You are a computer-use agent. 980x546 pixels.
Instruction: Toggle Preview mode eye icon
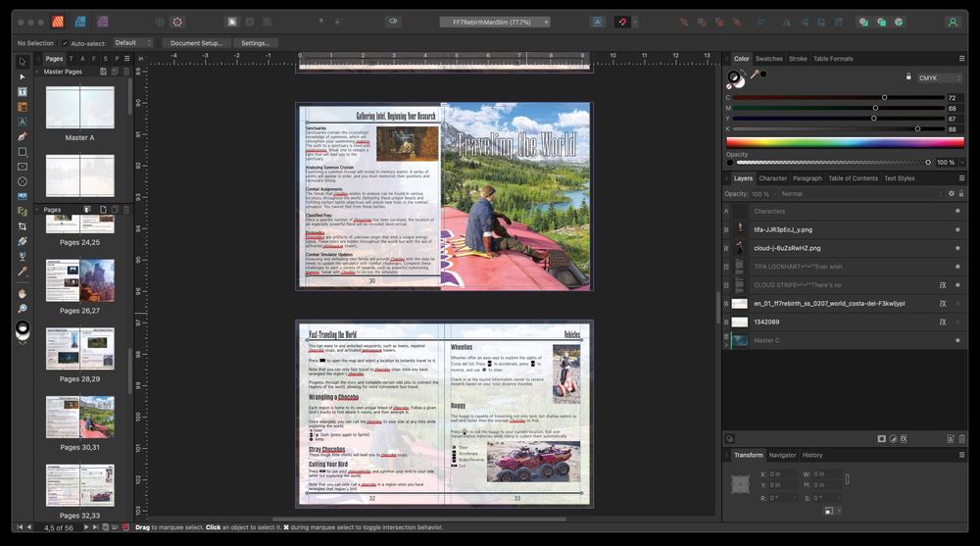point(393,22)
